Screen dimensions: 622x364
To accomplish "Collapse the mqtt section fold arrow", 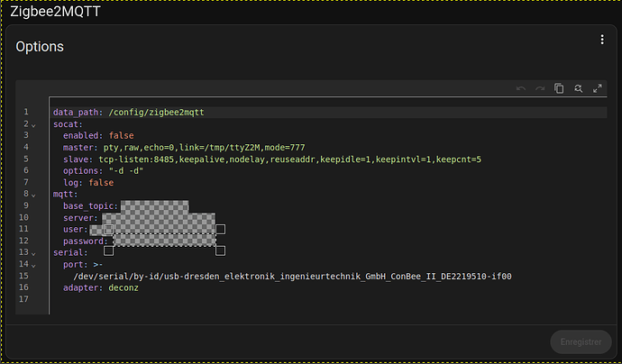I will pyautogui.click(x=33, y=196).
